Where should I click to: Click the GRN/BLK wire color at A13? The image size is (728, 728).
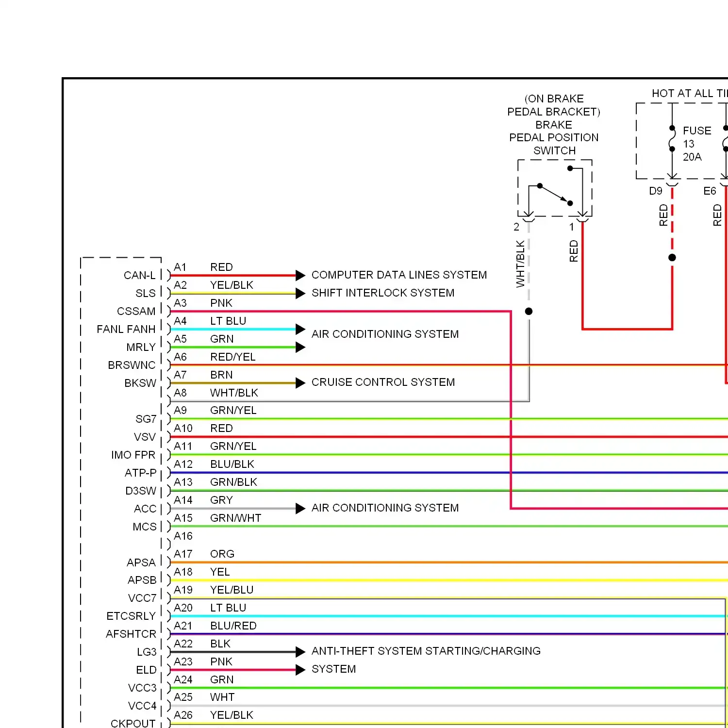point(233,482)
